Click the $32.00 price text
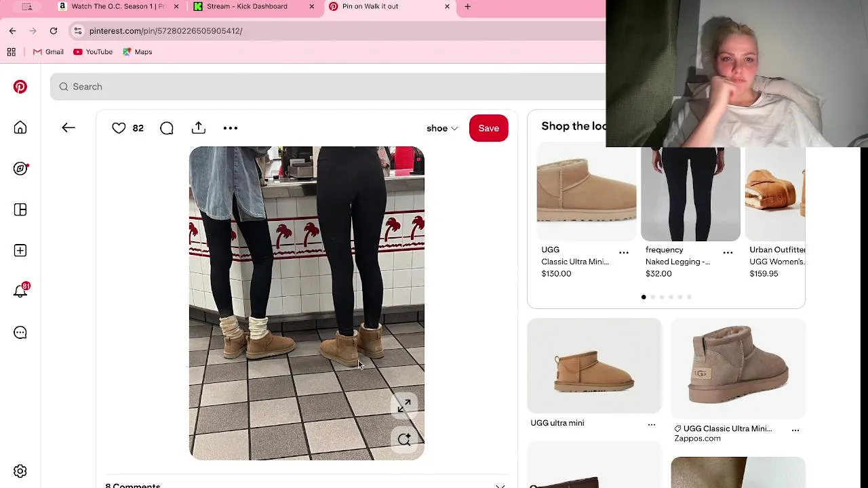 [x=658, y=274]
